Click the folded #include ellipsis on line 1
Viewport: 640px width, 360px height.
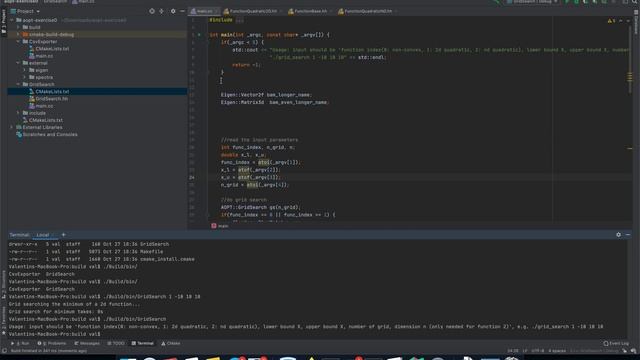240,20
